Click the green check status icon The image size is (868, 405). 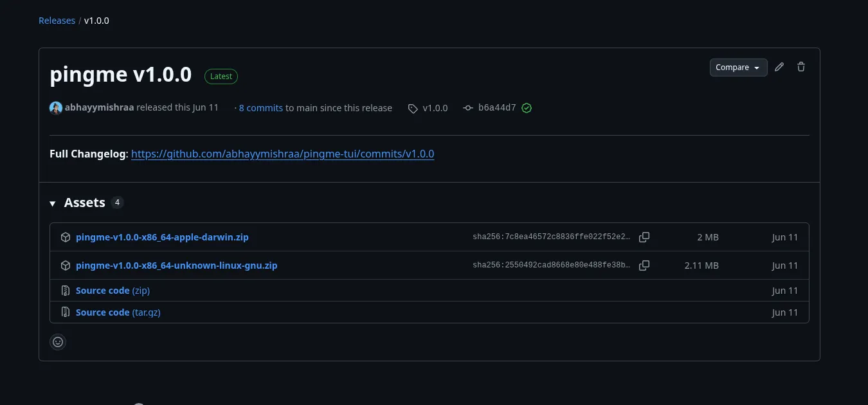[x=527, y=108]
